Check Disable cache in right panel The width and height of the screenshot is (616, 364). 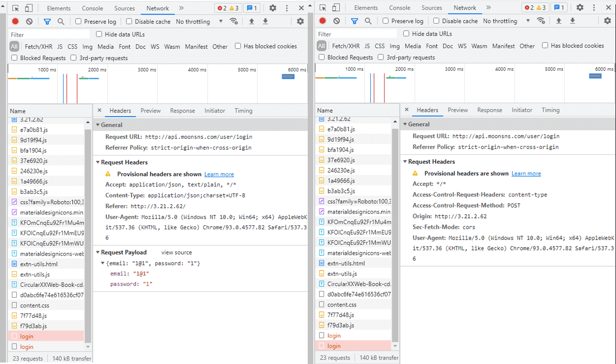coord(436,21)
